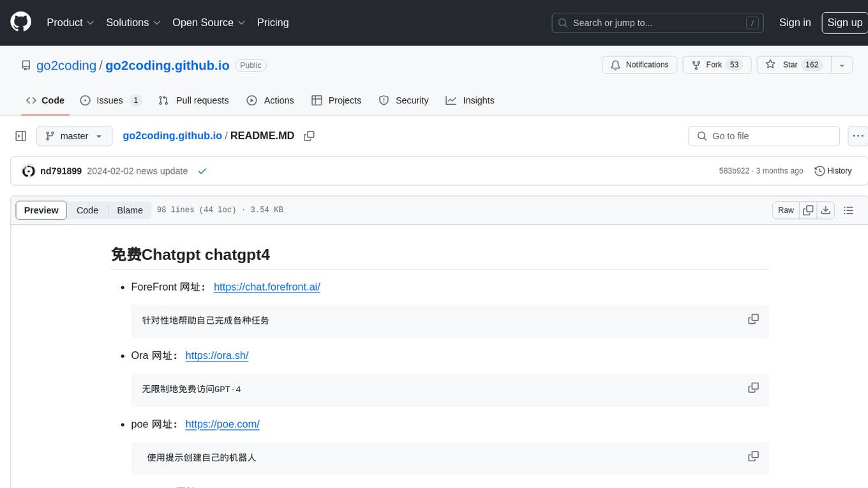
Task: Copy the ForeFront description code block
Action: pyautogui.click(x=753, y=319)
